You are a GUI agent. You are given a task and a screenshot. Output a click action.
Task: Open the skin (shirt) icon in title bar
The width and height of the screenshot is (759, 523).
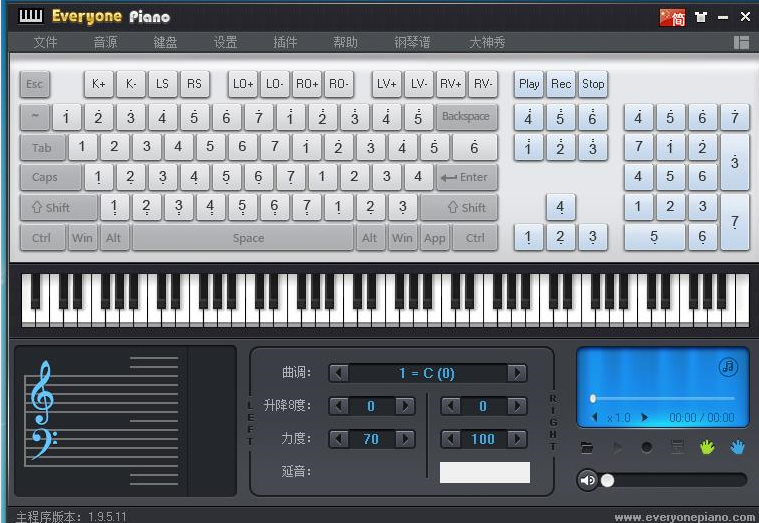[x=701, y=17]
